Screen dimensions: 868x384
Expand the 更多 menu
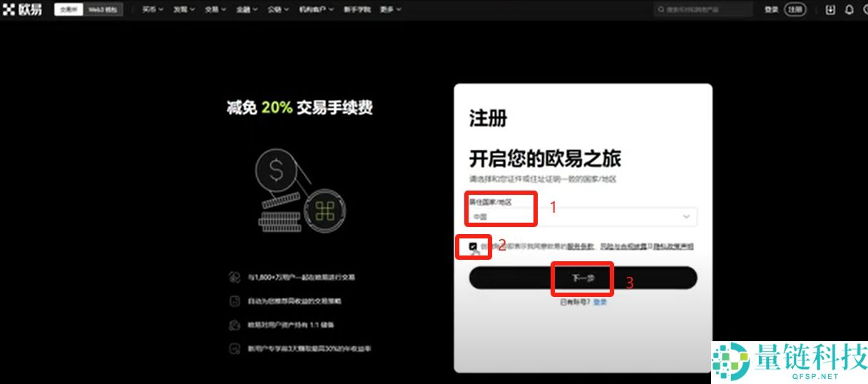[x=390, y=10]
